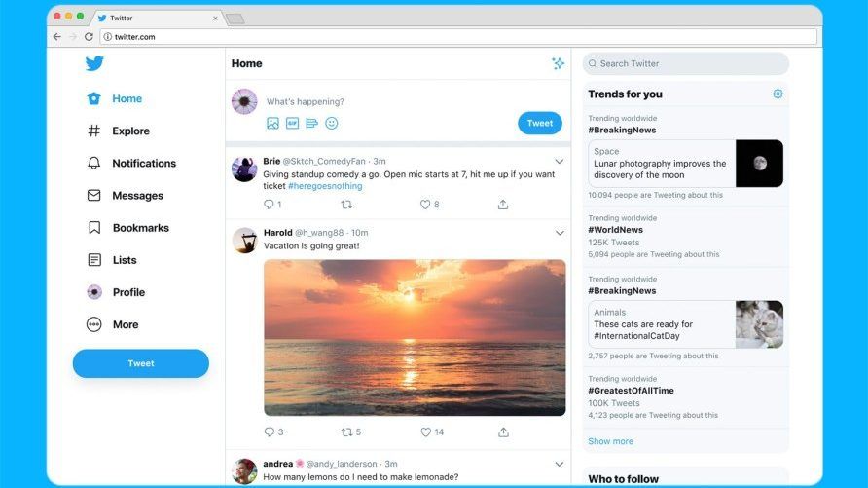868x488 pixels.
Task: Focus the Search Twitter field
Action: [x=685, y=63]
